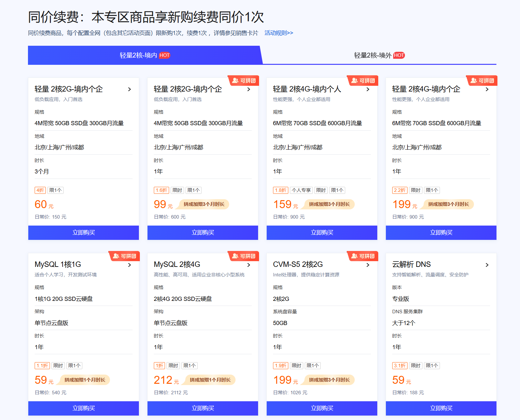The image size is (520, 420).
Task: Select the 轻量 2核4G-境内个企 card title
Action: (426, 89)
